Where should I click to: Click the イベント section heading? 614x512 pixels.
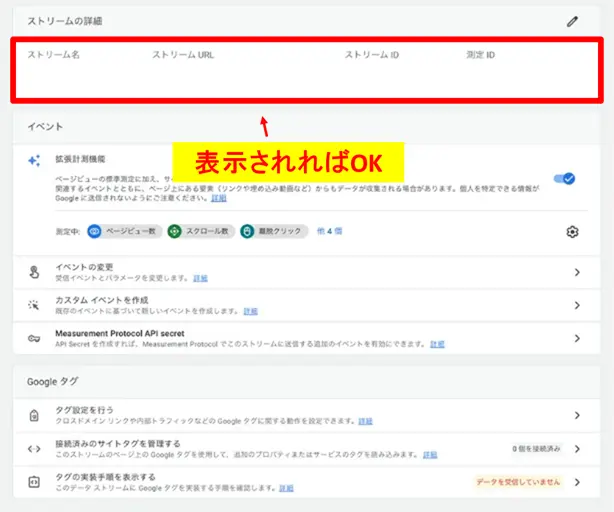coord(45,126)
